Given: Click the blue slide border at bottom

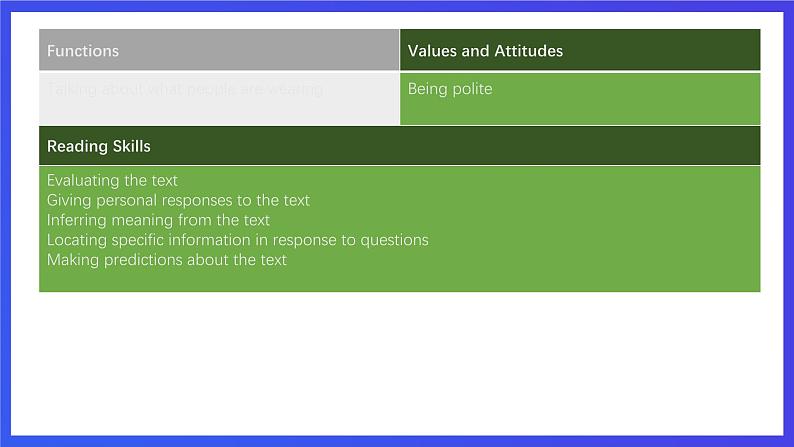Looking at the screenshot, I should pyautogui.click(x=397, y=441).
